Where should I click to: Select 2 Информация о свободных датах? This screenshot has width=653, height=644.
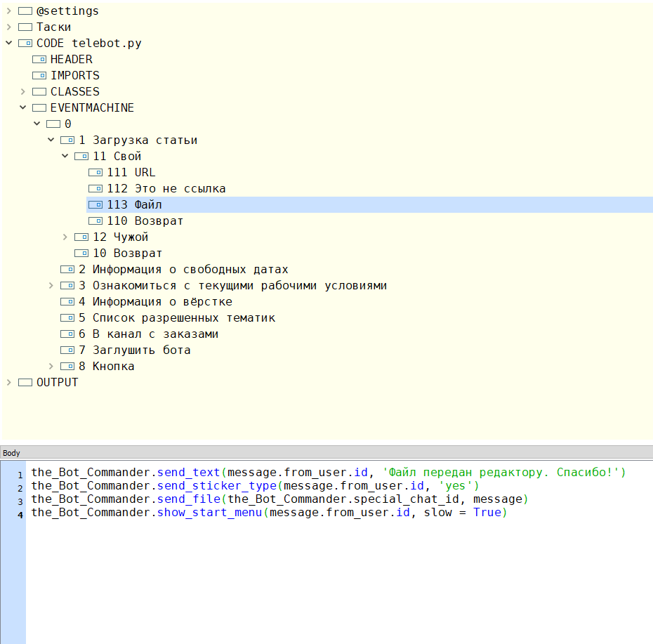(x=184, y=270)
